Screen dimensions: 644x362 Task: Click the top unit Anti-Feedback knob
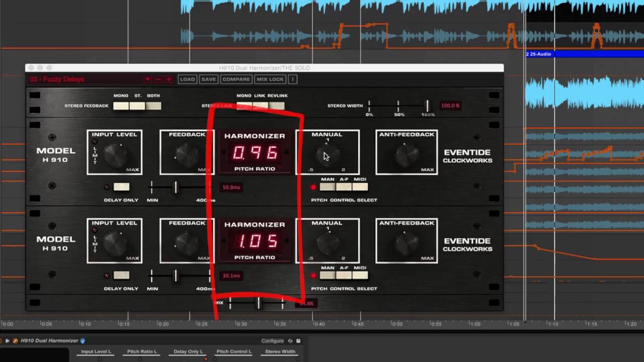[407, 155]
